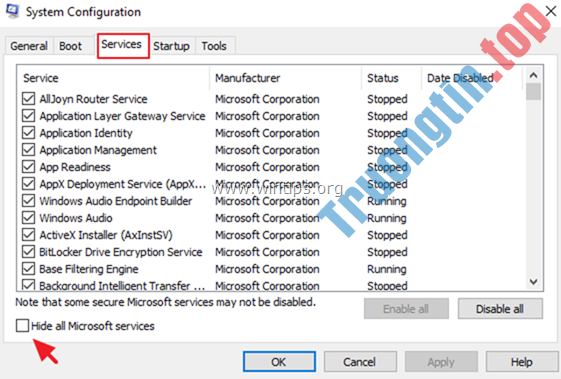Click the Apply button
The width and height of the screenshot is (561, 379).
pyautogui.click(x=441, y=362)
